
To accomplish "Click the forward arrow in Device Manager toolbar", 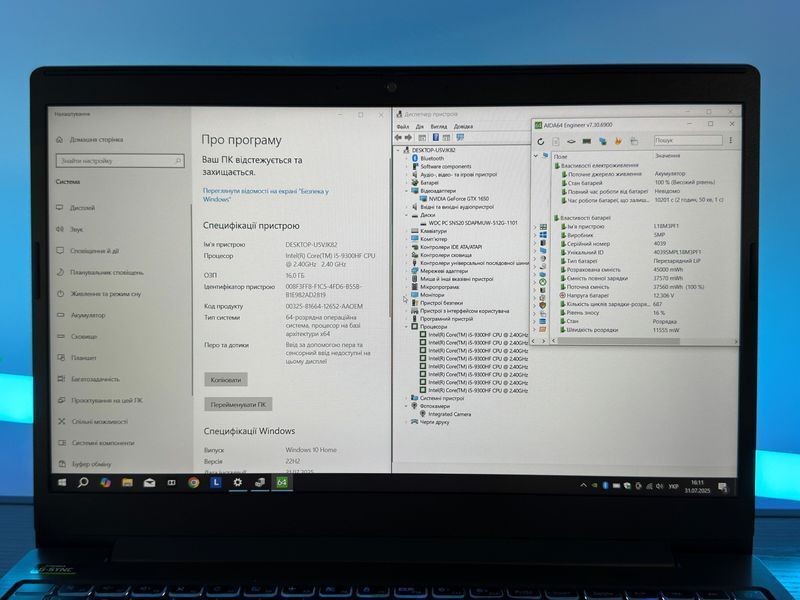I will [x=408, y=137].
